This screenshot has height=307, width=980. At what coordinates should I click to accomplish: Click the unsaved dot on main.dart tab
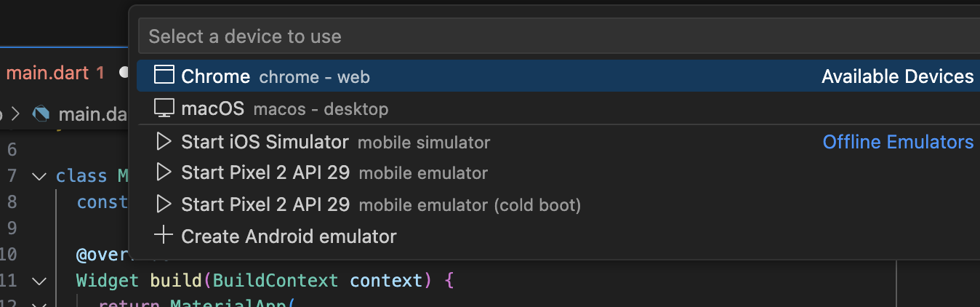(x=123, y=73)
